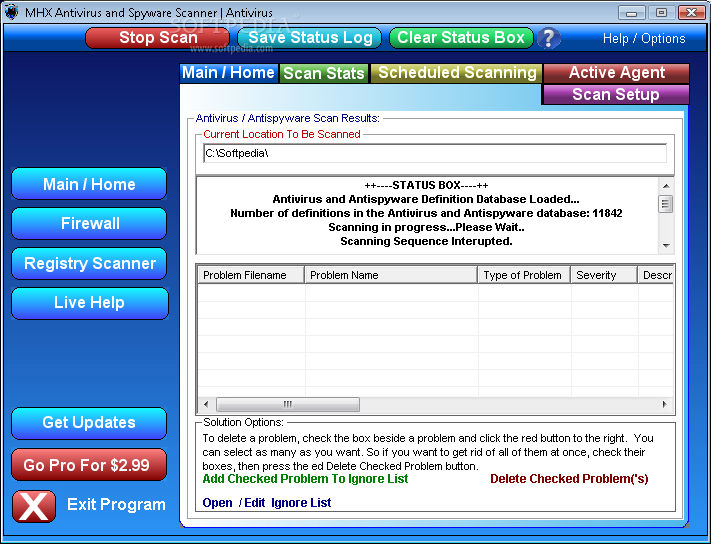Viewport: 711px width, 544px height.
Task: Maximize the MHX Antivirus window
Action: click(661, 13)
